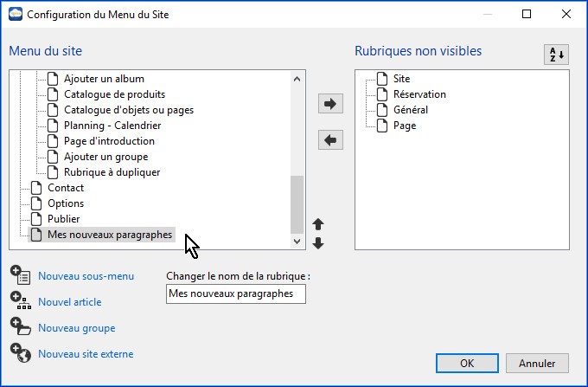Sort hidden rubriques alphabetically (AZ button)

(x=556, y=55)
